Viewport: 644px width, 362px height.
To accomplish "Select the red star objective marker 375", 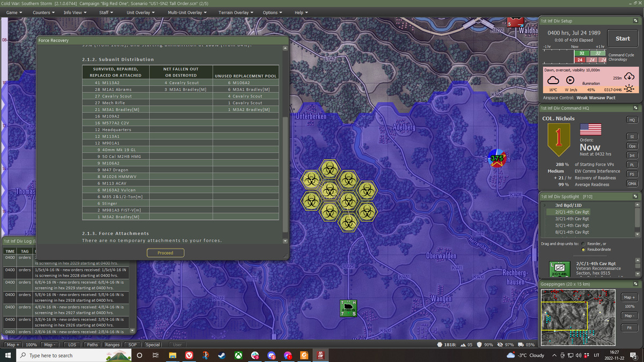I will point(497,159).
